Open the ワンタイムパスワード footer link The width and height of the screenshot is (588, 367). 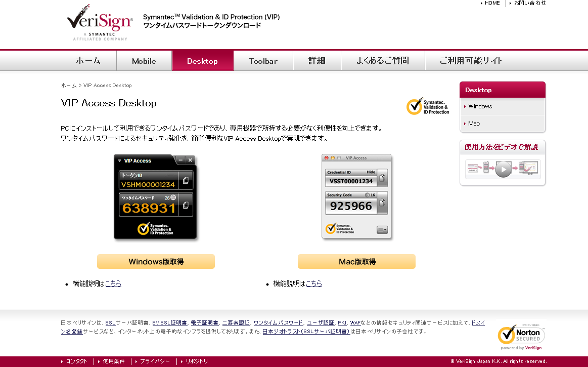click(x=278, y=322)
